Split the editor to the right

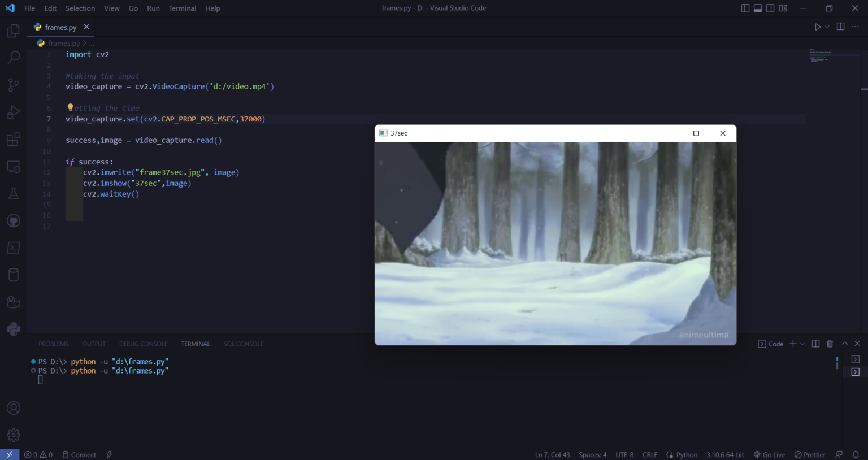pyautogui.click(x=840, y=27)
